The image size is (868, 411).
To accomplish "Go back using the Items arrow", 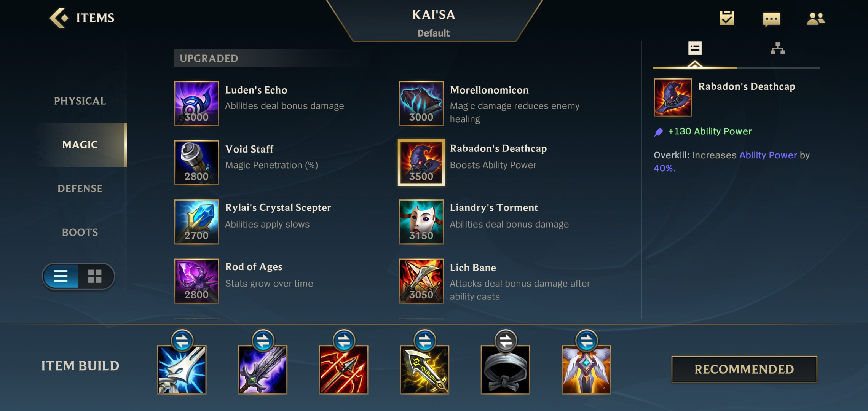I will [59, 18].
